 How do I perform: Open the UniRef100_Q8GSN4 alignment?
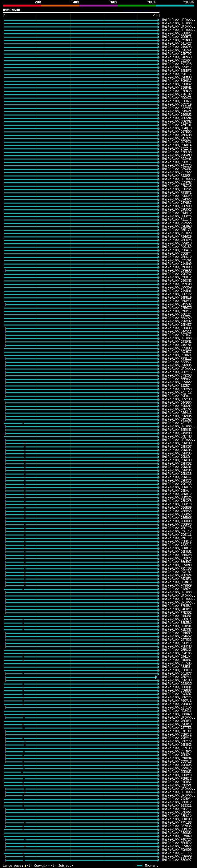pyautogui.click(x=176, y=118)
